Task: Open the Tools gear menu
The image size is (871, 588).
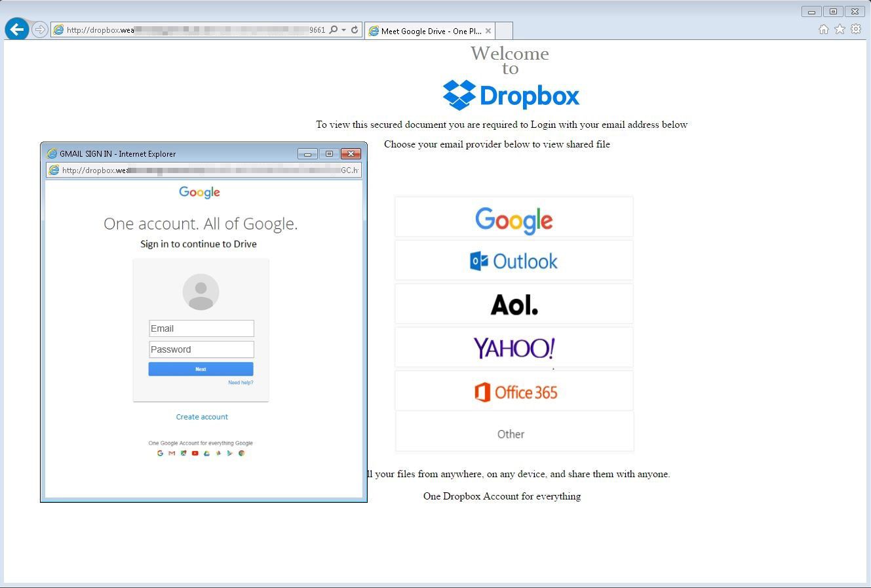Action: point(856,29)
